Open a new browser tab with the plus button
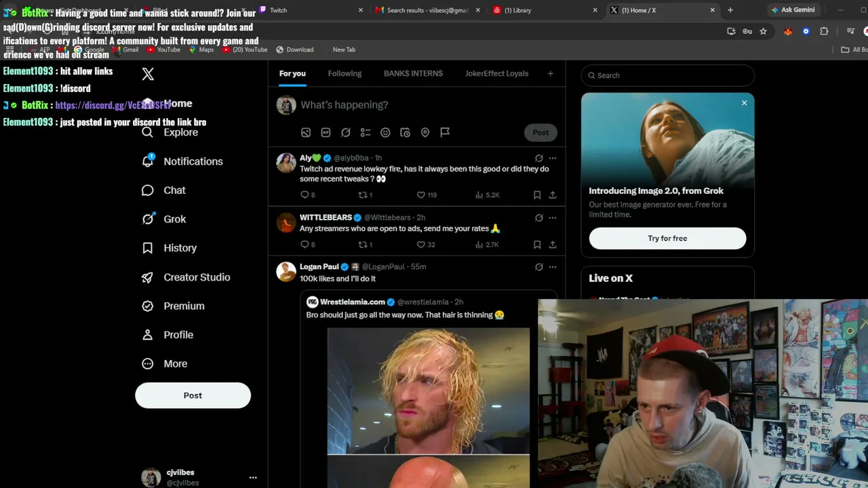 tap(730, 10)
